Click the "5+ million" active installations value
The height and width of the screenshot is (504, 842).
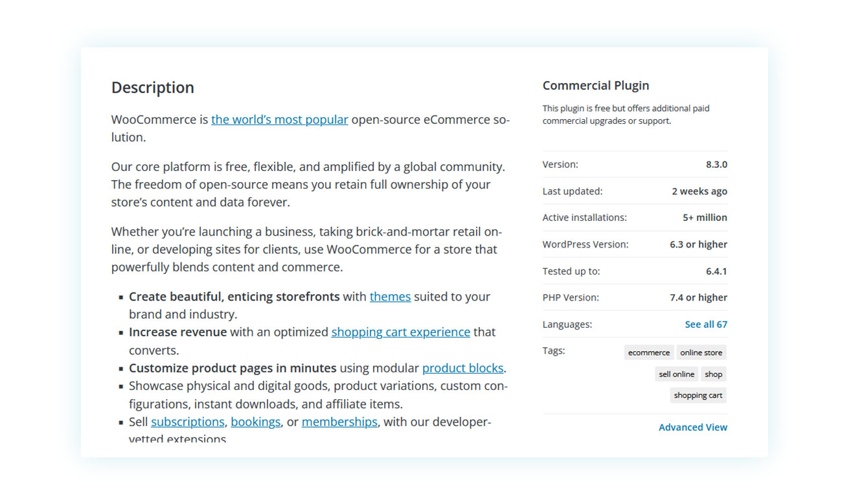[705, 218]
